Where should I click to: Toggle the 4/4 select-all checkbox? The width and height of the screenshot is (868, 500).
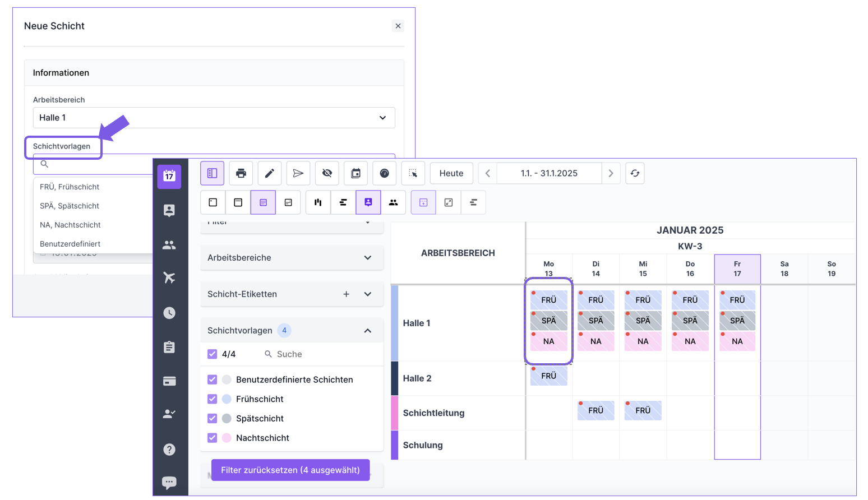[212, 354]
